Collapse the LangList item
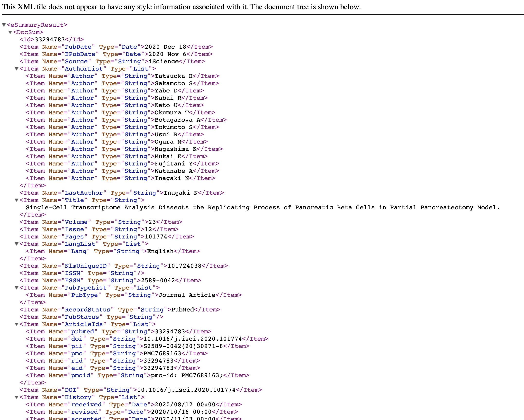 click(x=17, y=244)
